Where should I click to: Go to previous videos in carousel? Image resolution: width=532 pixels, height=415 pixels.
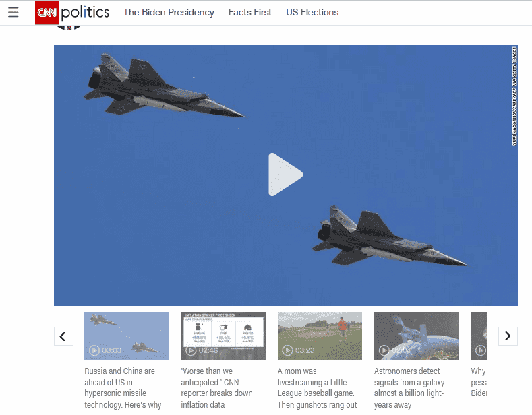coord(63,336)
